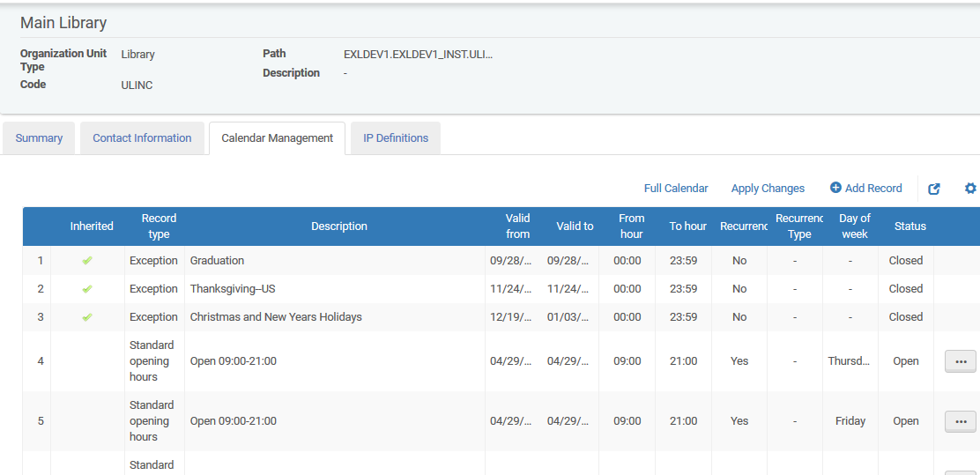Screen dimensions: 980x475
Task: Select the IP Definitions tab
Action: (x=396, y=138)
